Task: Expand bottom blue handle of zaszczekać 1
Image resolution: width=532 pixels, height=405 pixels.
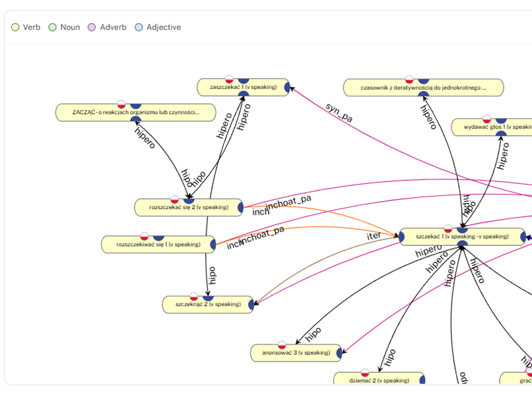Action: pyautogui.click(x=244, y=94)
